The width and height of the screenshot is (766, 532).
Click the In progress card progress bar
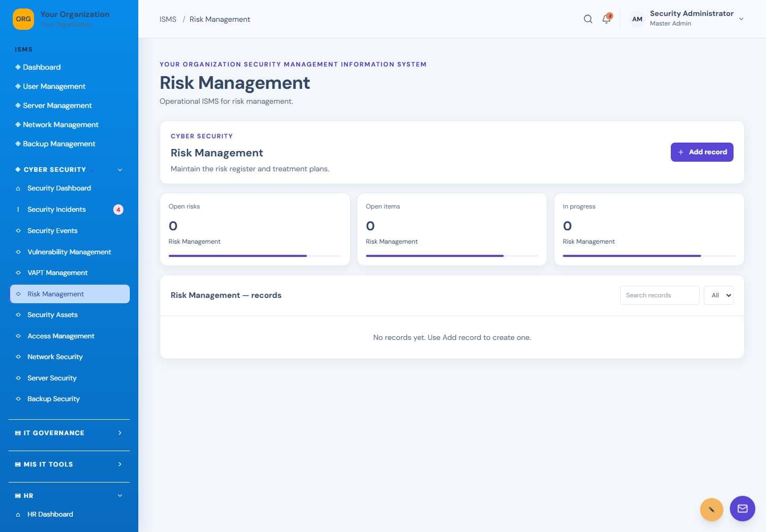(649, 256)
